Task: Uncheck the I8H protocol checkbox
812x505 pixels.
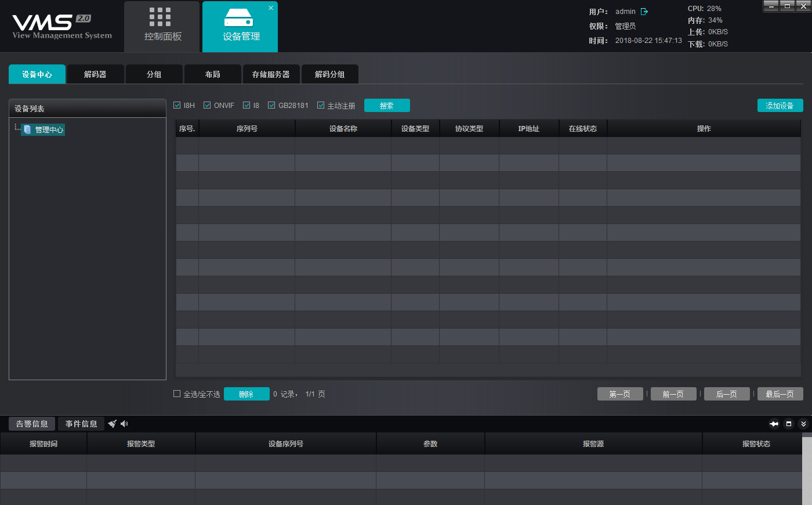Action: click(x=177, y=105)
